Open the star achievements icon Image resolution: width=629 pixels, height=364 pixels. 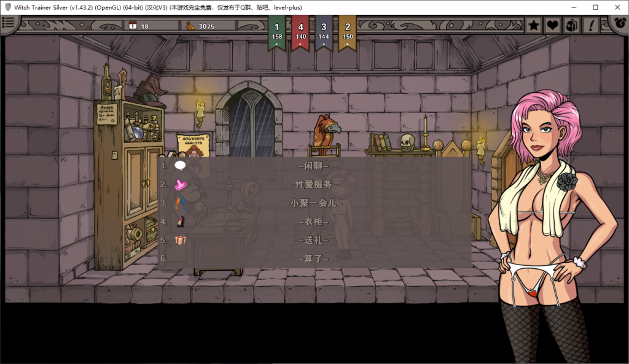(534, 25)
